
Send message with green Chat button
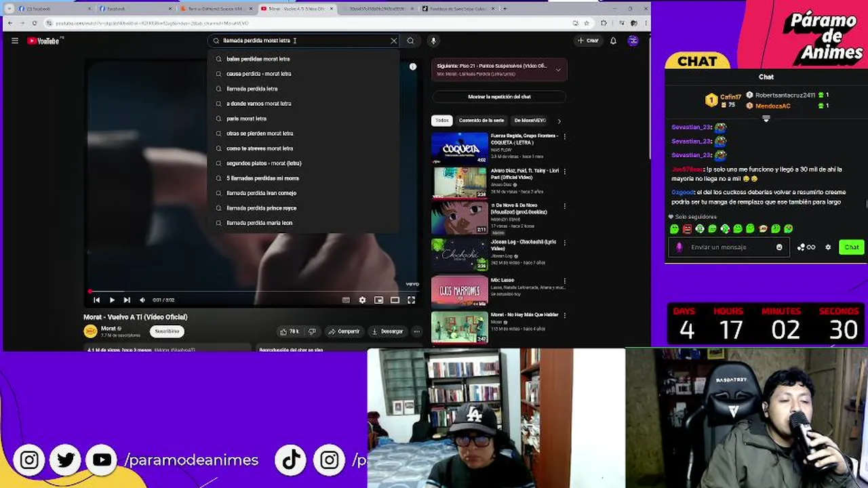tap(852, 247)
